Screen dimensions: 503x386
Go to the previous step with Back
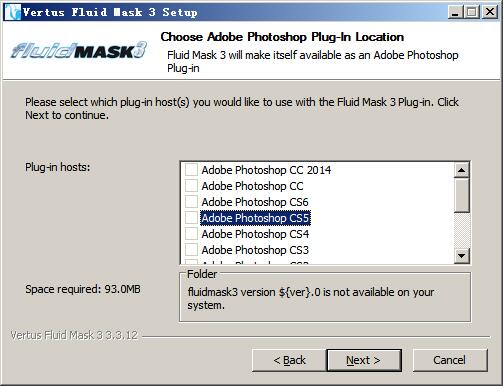[289, 360]
